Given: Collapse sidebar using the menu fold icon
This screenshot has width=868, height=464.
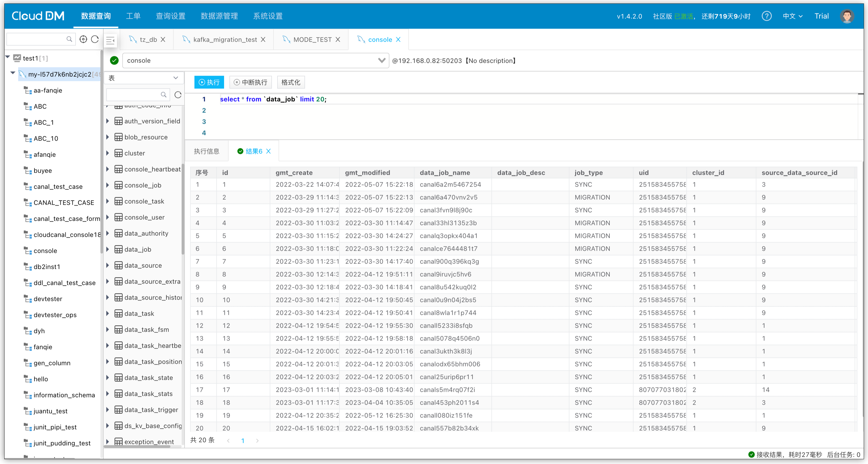Looking at the screenshot, I should click(111, 40).
